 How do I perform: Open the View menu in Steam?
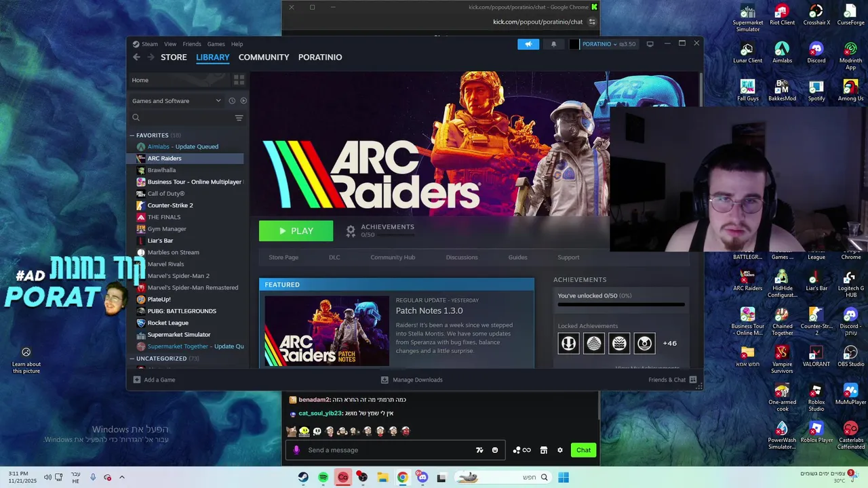coord(170,44)
